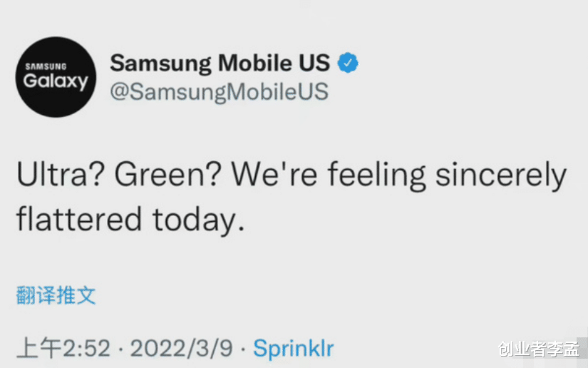Click the word "Mobile" in the display name

pyautogui.click(x=254, y=63)
